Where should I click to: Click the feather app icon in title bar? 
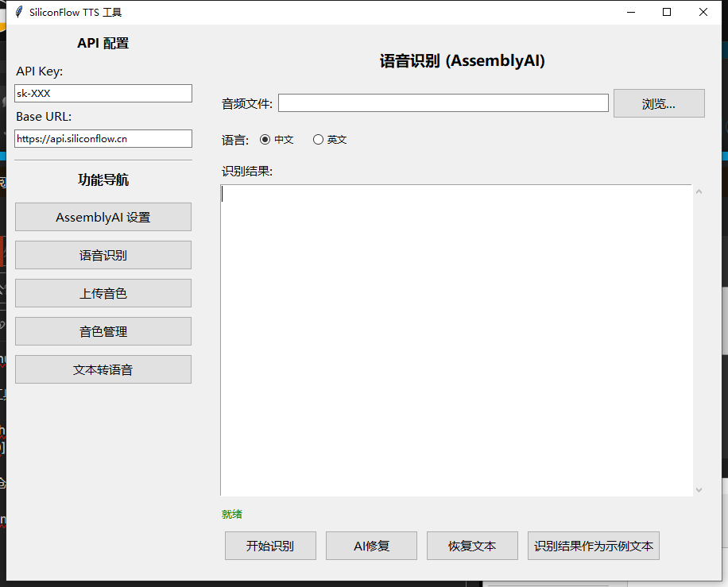pos(18,12)
